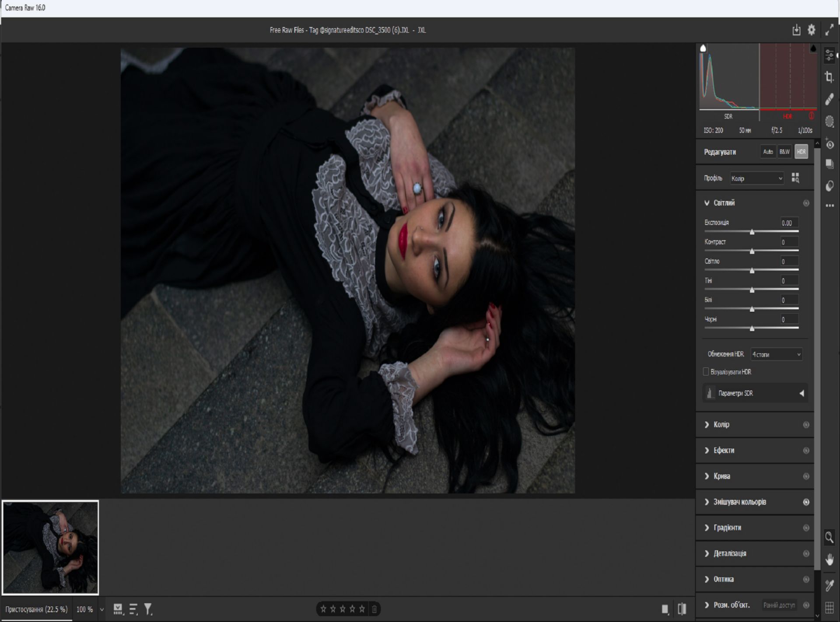
Task: Click Пристосування (22.5 %) fit view button
Action: (x=36, y=609)
